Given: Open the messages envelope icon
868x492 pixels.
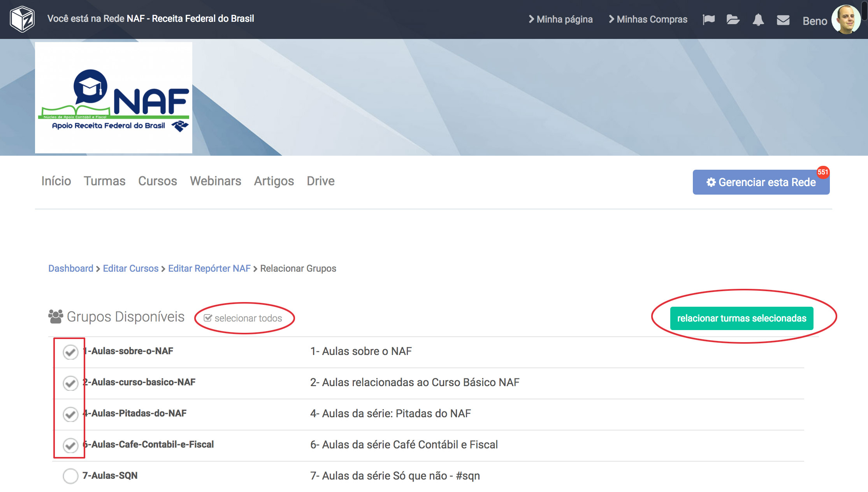Looking at the screenshot, I should click(783, 20).
